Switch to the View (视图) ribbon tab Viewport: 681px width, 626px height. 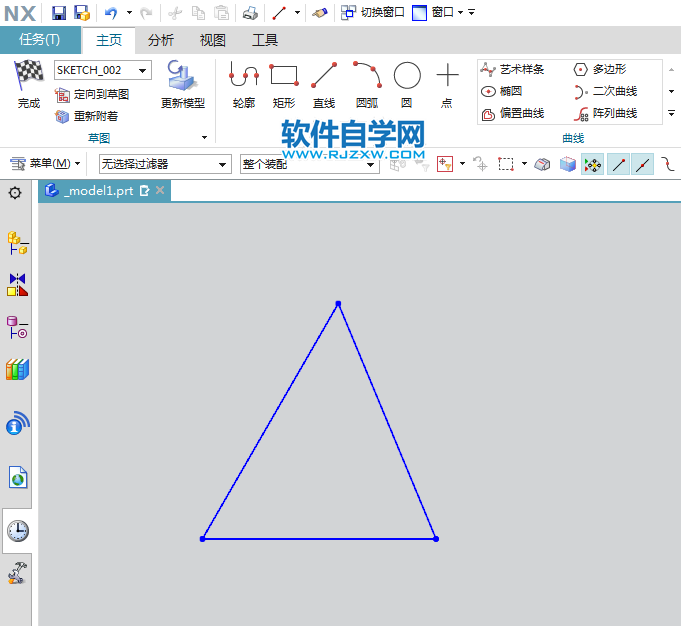click(213, 40)
